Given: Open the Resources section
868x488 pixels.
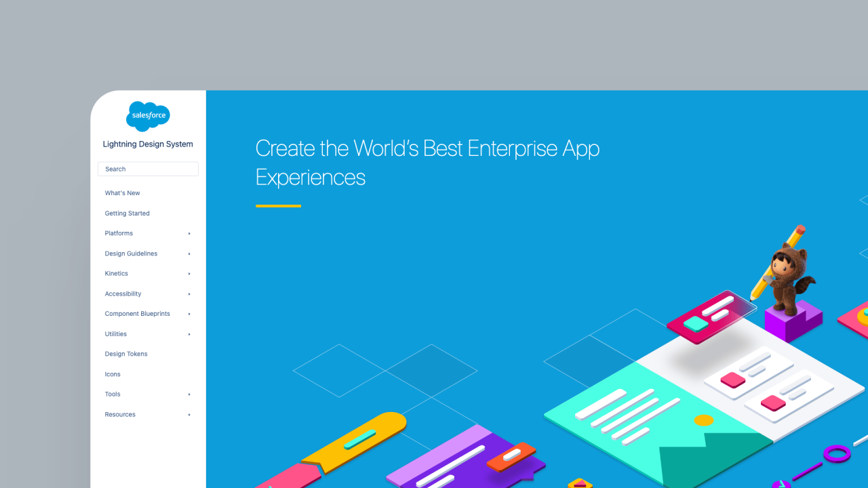Looking at the screenshot, I should coord(120,414).
